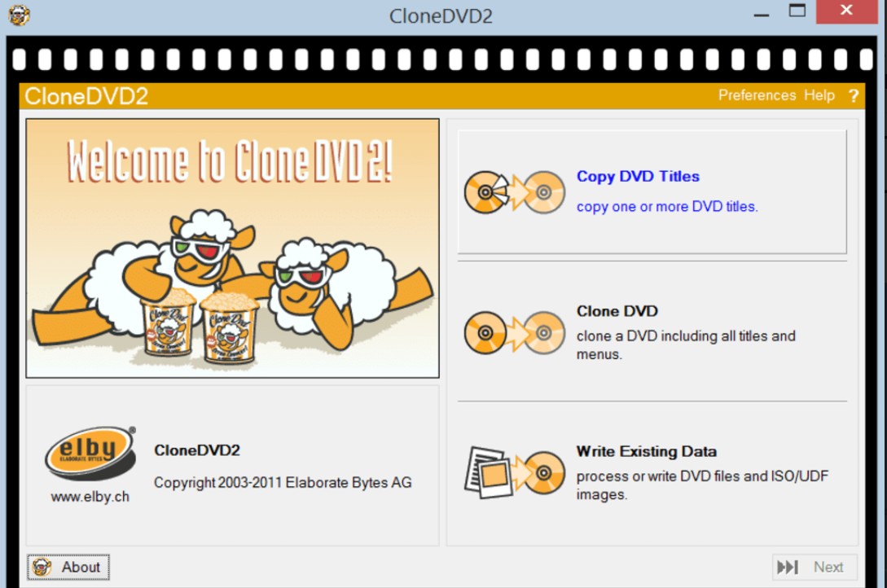Click the elby logo
Image resolution: width=887 pixels, height=588 pixels.
[90, 454]
